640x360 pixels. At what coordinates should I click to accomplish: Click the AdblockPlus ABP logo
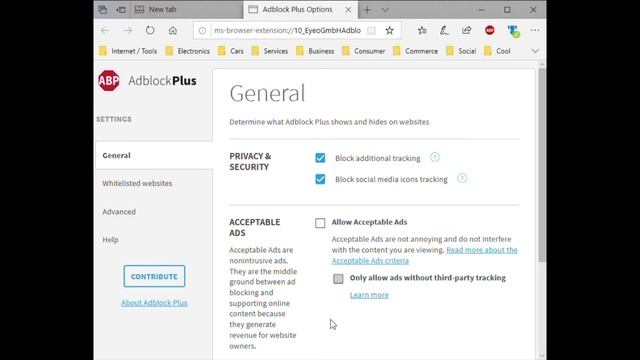click(x=109, y=80)
